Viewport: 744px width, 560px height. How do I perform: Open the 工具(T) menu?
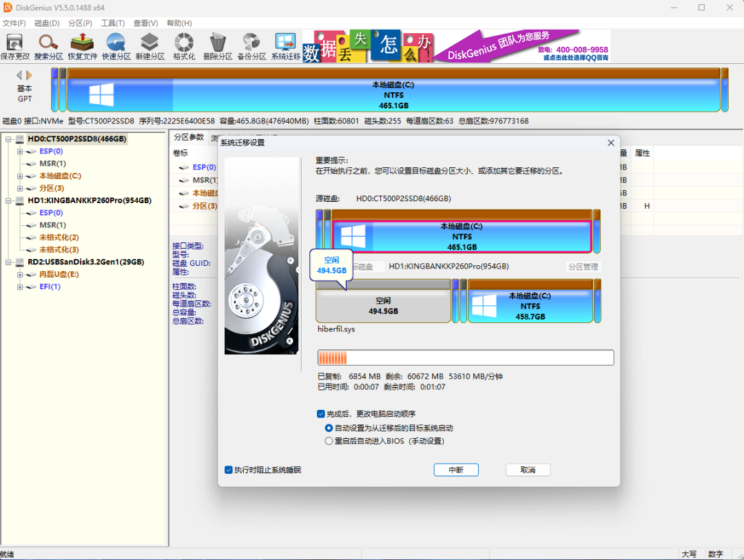click(112, 23)
